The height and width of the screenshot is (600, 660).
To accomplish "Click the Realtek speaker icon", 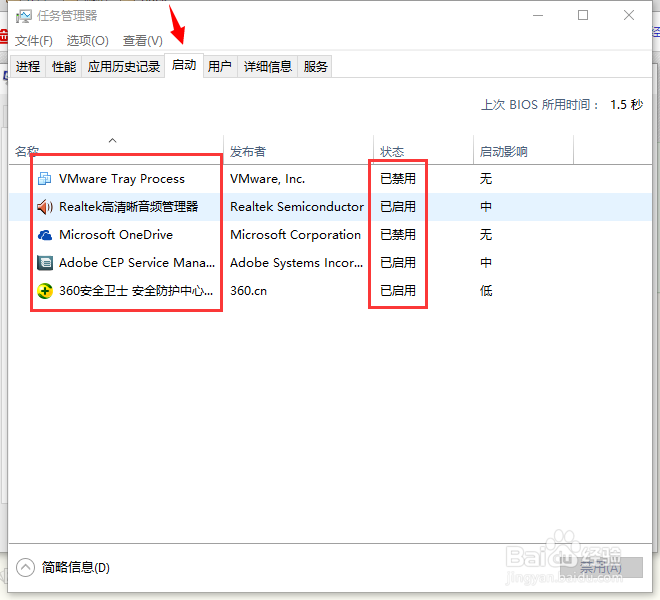I will tap(45, 207).
